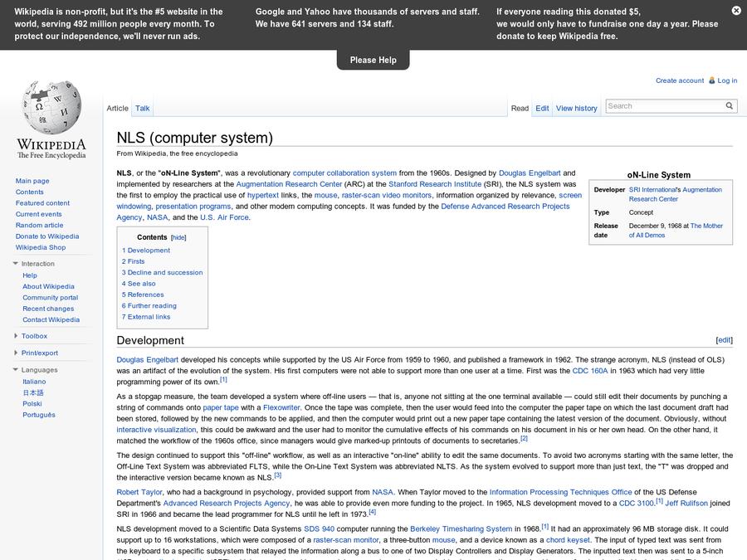Switch language to Polski

pos(32,404)
